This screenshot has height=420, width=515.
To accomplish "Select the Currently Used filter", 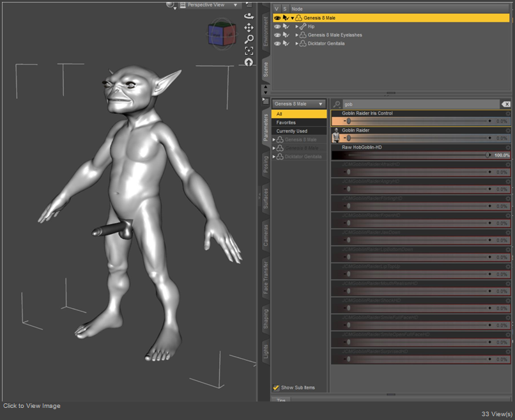I will (x=299, y=131).
